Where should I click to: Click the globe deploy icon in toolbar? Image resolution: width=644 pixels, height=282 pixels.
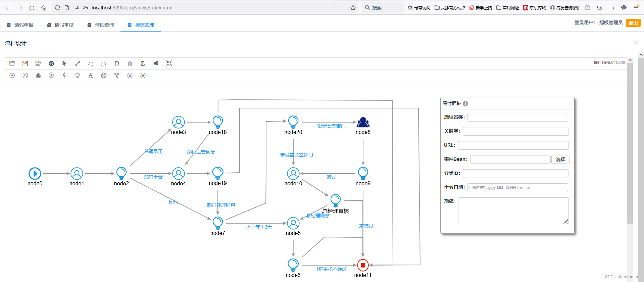click(51, 63)
